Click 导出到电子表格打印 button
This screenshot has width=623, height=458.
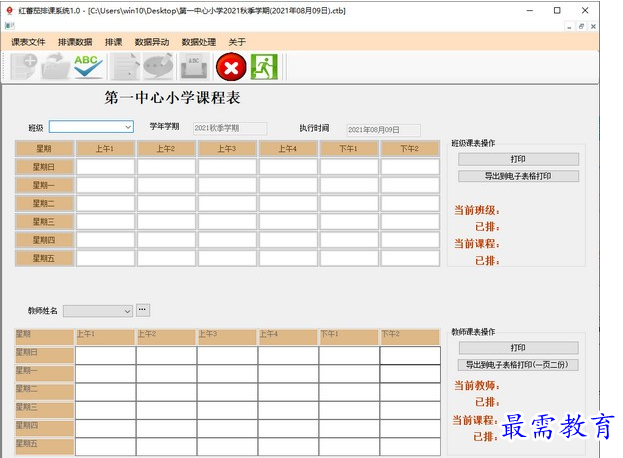click(x=518, y=176)
